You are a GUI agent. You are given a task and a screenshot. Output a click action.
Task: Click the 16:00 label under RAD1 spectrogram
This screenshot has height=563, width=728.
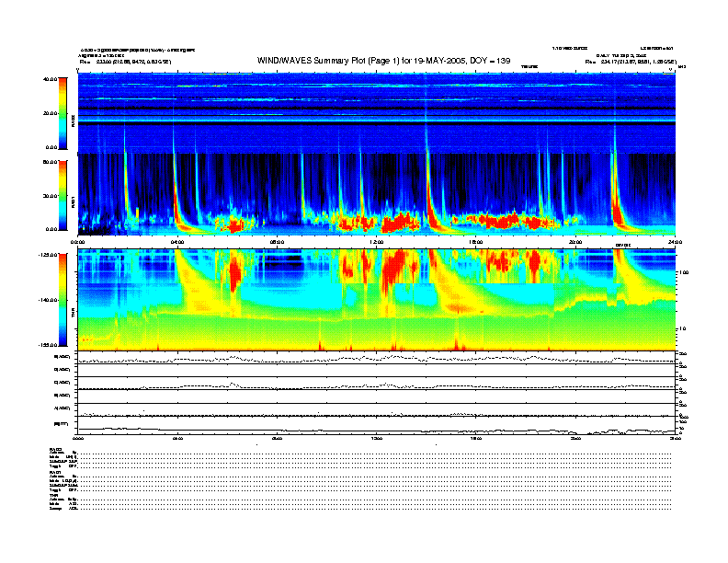coord(476,242)
